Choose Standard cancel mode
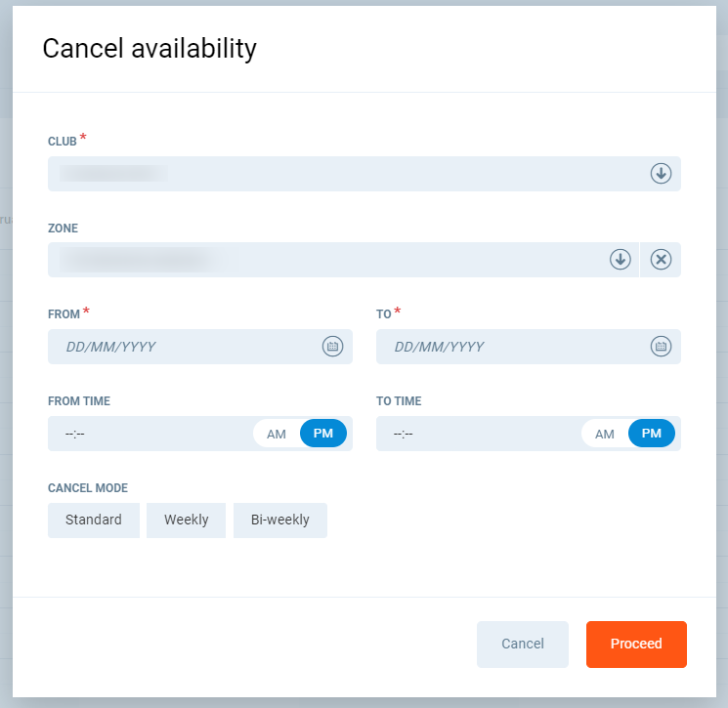 [x=94, y=521]
